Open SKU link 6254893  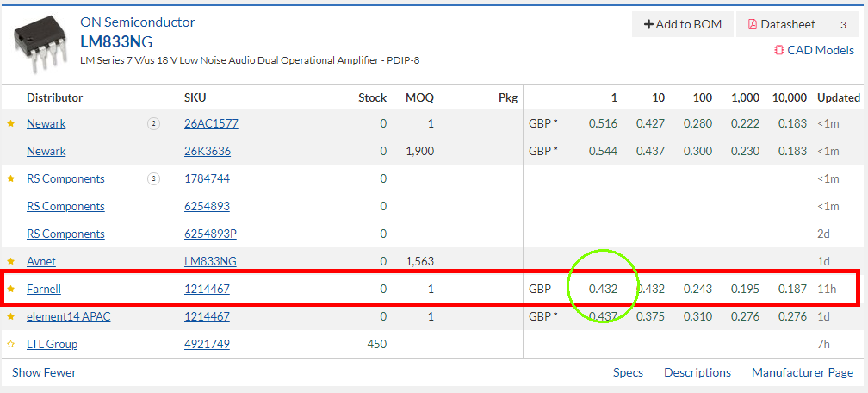click(x=207, y=206)
